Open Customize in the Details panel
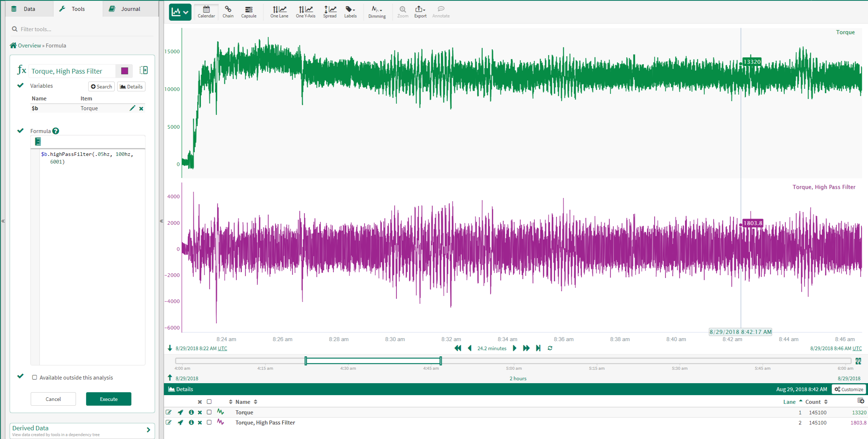Viewport: 868px width, 439px height. coord(848,389)
